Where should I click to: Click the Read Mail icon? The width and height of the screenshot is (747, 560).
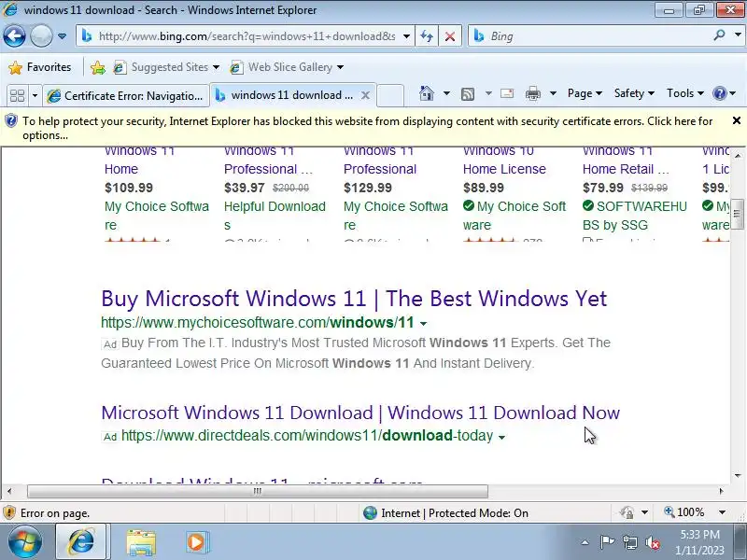tap(507, 93)
